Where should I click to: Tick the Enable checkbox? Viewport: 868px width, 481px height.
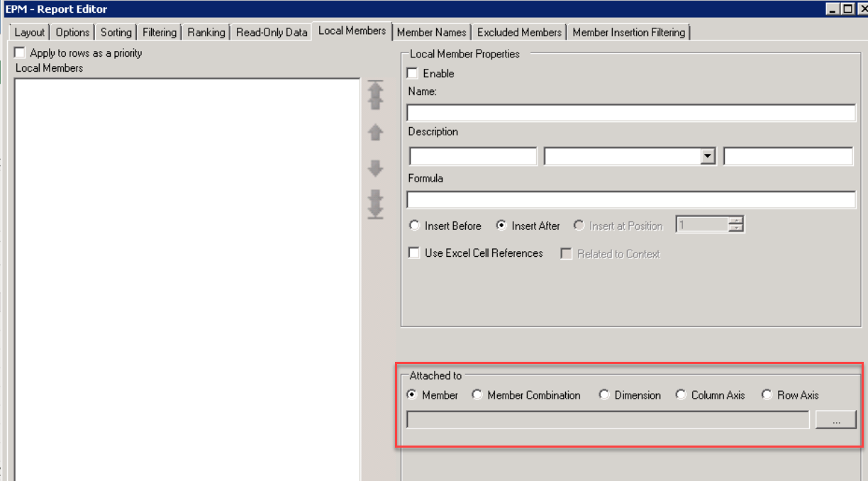(412, 73)
